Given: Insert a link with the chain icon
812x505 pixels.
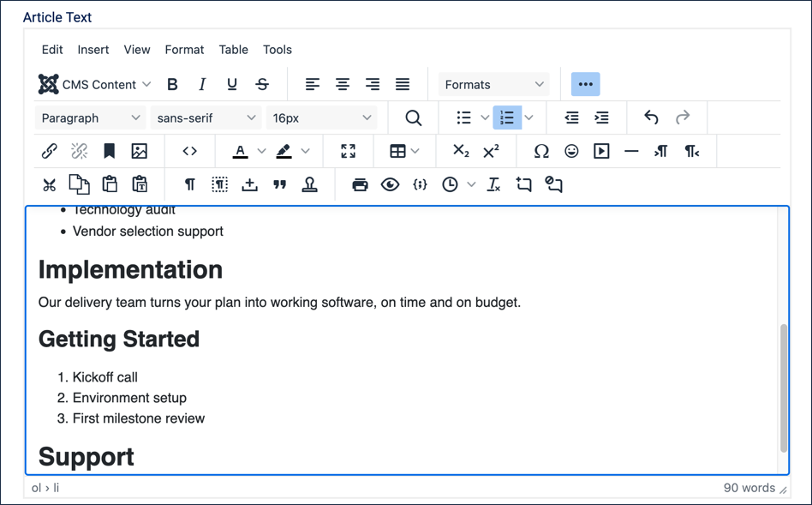Looking at the screenshot, I should click(x=49, y=151).
